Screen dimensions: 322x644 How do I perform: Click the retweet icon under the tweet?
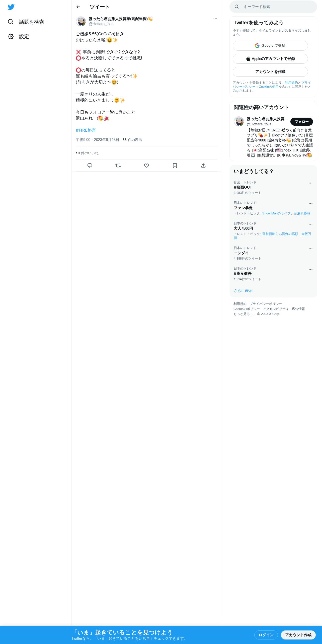(118, 166)
